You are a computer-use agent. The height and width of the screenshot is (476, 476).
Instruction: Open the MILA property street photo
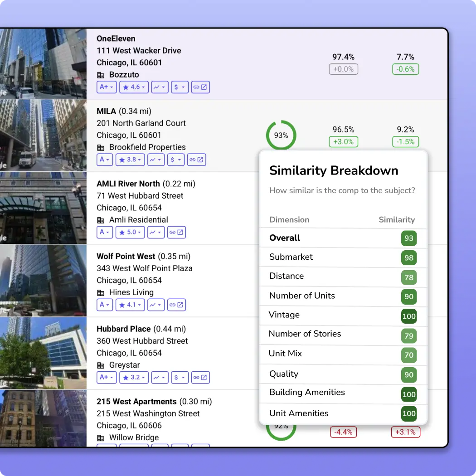click(x=43, y=136)
